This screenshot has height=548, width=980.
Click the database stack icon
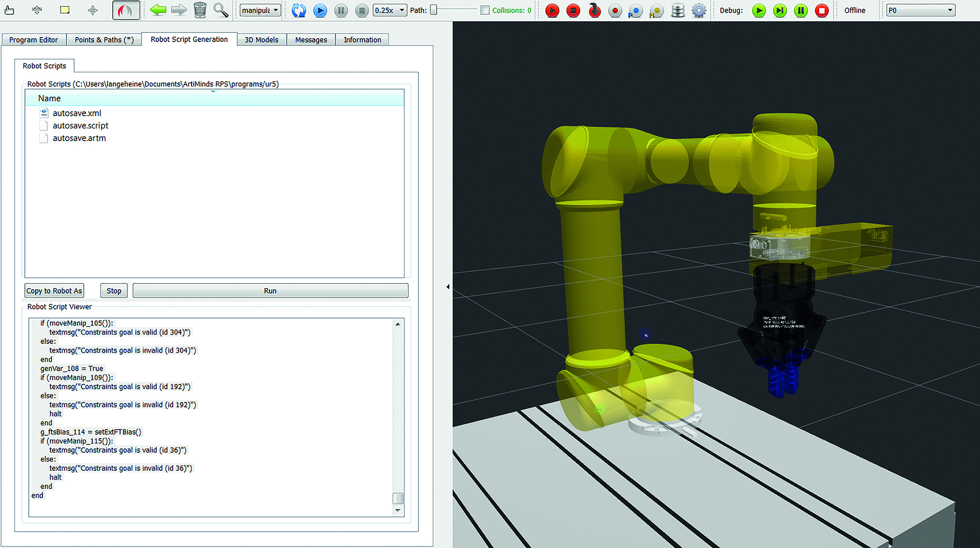[678, 10]
